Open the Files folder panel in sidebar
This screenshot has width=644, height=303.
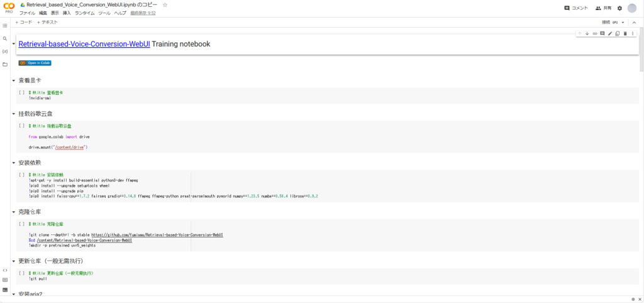click(x=5, y=65)
